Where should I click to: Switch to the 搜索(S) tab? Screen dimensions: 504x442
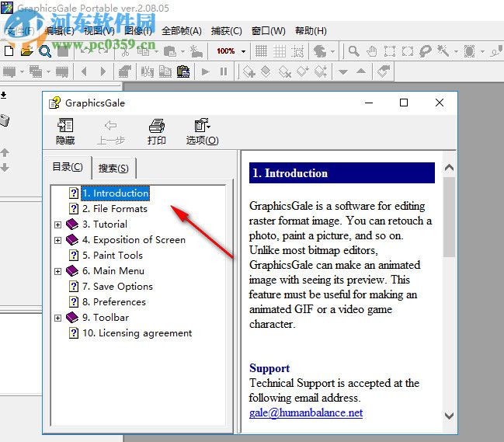point(113,168)
